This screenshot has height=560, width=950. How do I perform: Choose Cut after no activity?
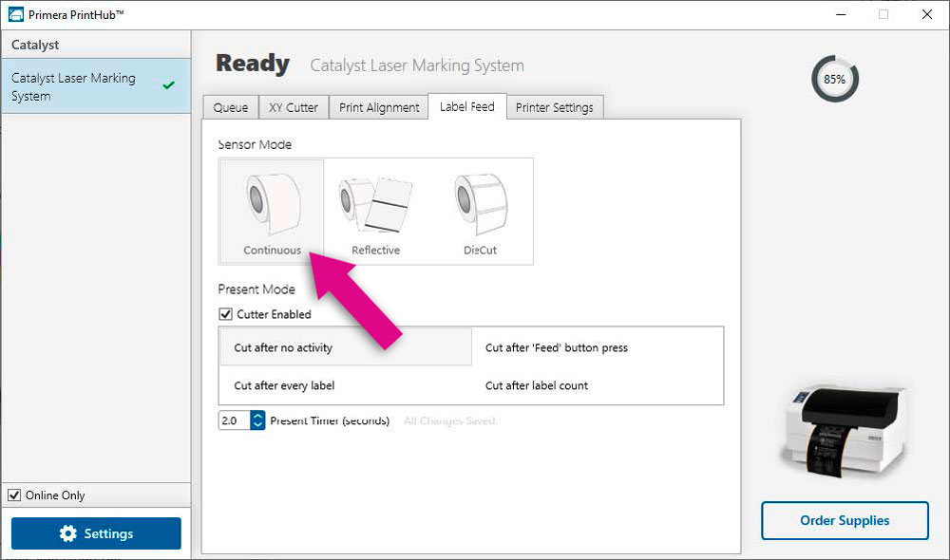[346, 346]
